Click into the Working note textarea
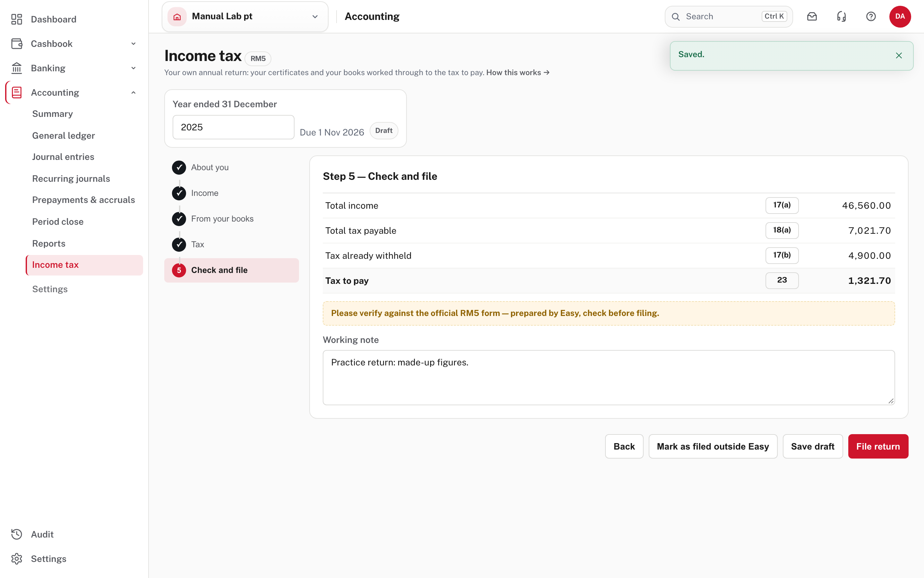 point(609,378)
